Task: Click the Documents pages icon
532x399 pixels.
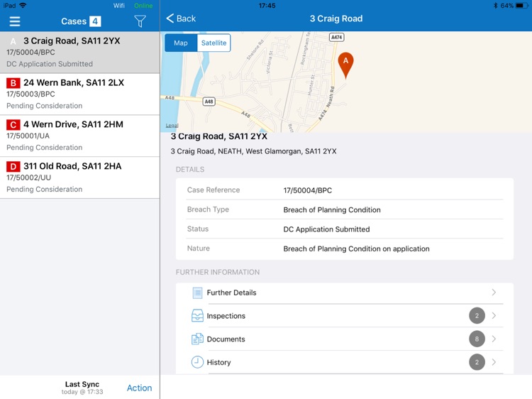Action: [197, 339]
